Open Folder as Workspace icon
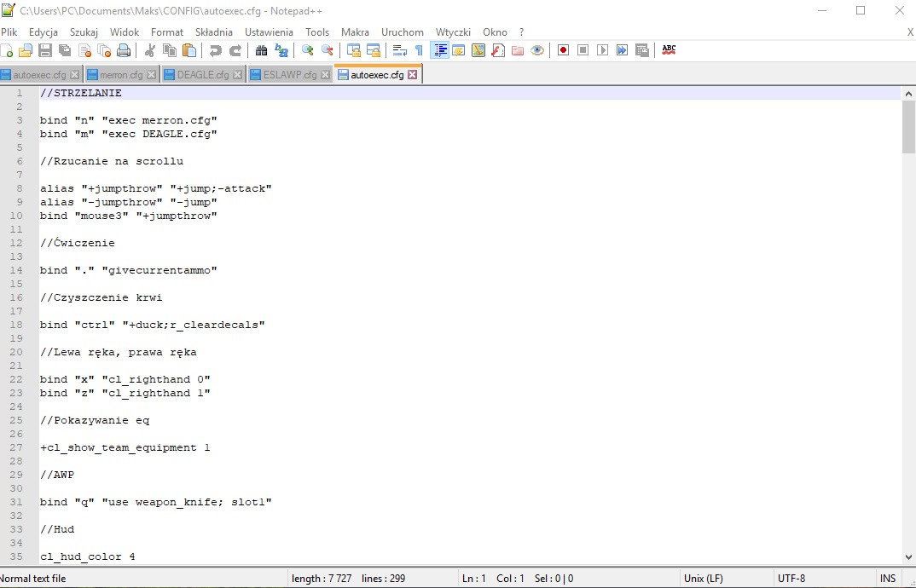Image resolution: width=916 pixels, height=588 pixels. tap(518, 51)
